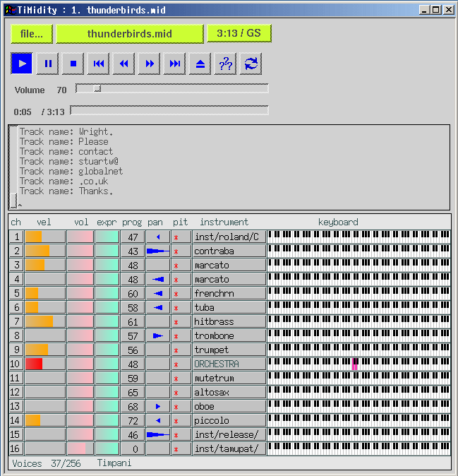Viewport: 458px width, 476px height.
Task: Click the thunderbirds.mid title button
Action: [129, 33]
